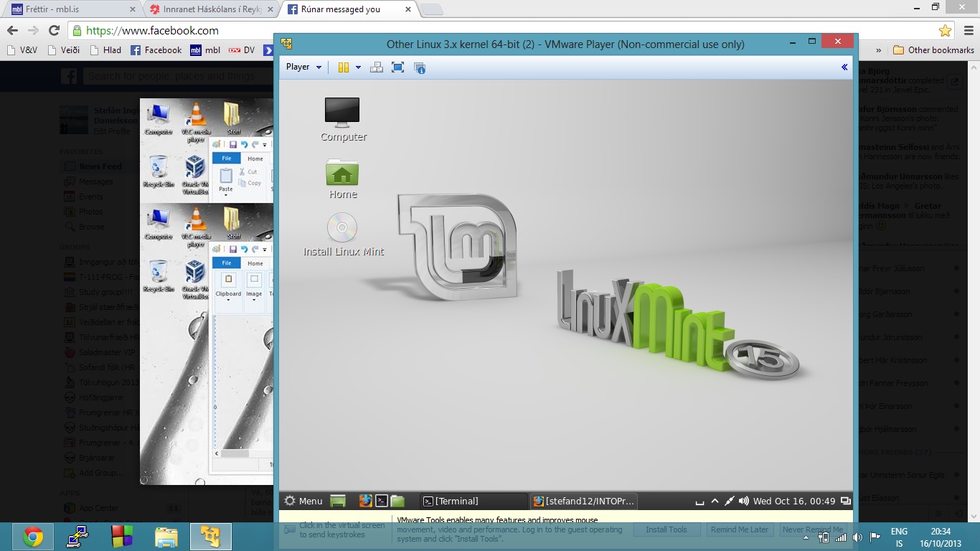
Task: Show hidden bookmarks with the double arrow
Action: (x=879, y=50)
